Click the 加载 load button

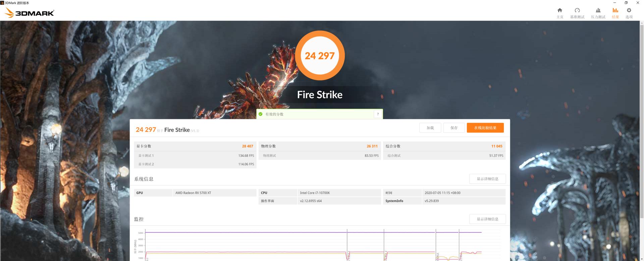430,128
